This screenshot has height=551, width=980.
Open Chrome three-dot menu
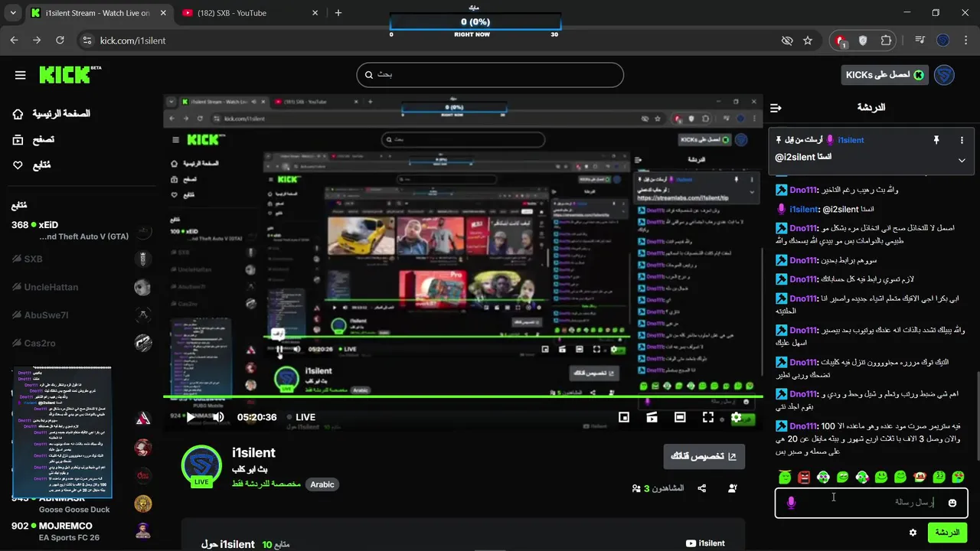[965, 41]
